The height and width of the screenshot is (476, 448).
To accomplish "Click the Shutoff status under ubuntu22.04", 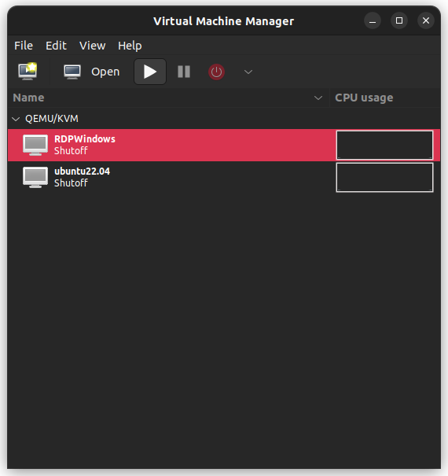I will click(x=71, y=183).
